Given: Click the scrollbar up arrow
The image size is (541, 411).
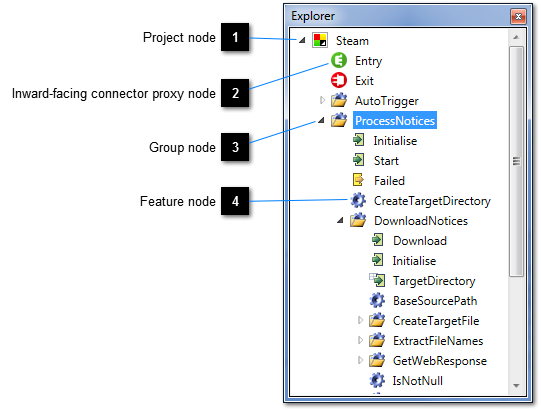Looking at the screenshot, I should coord(516,37).
